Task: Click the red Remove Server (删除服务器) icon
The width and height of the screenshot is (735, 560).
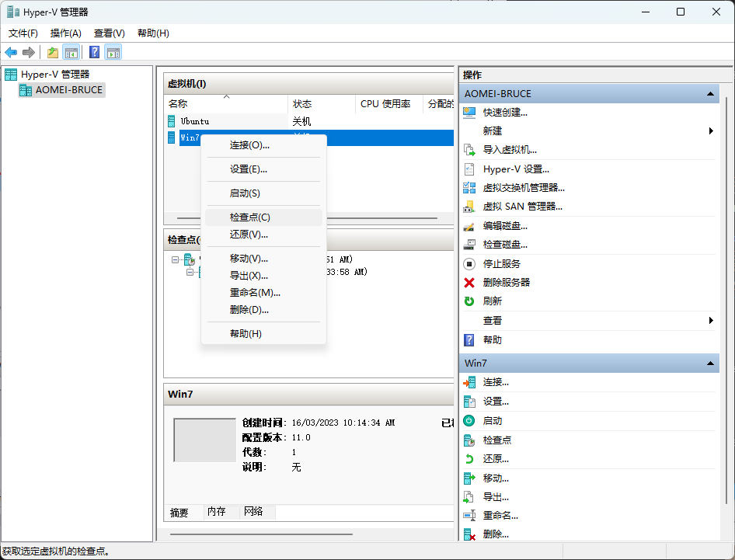Action: pos(469,283)
